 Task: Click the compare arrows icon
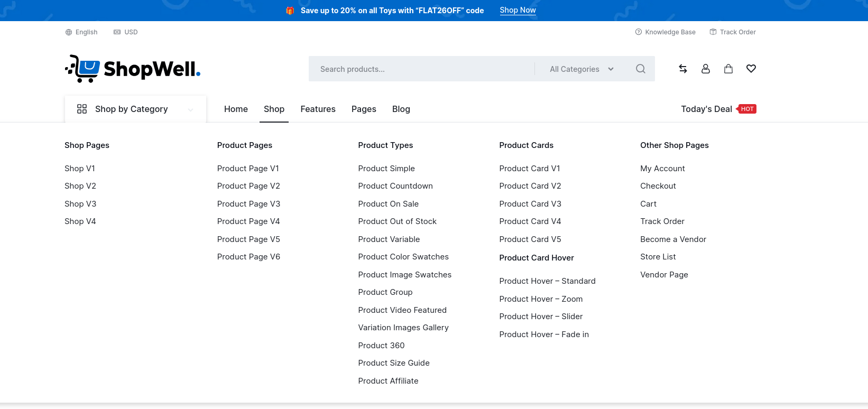pyautogui.click(x=683, y=69)
